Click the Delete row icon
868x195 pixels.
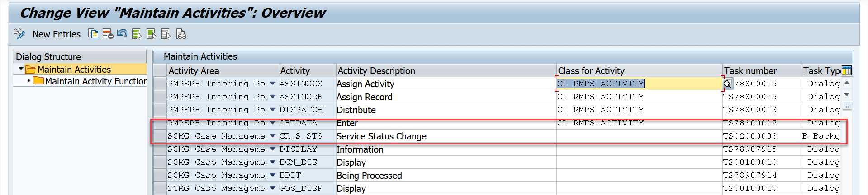(x=108, y=34)
